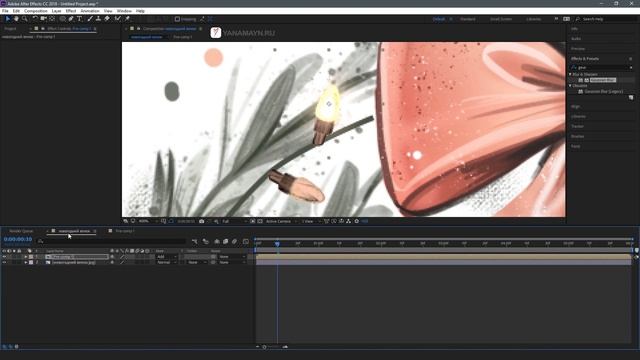Select the Shape mask tool
Image resolution: width=640 pixels, height=360 pixels.
(62, 19)
